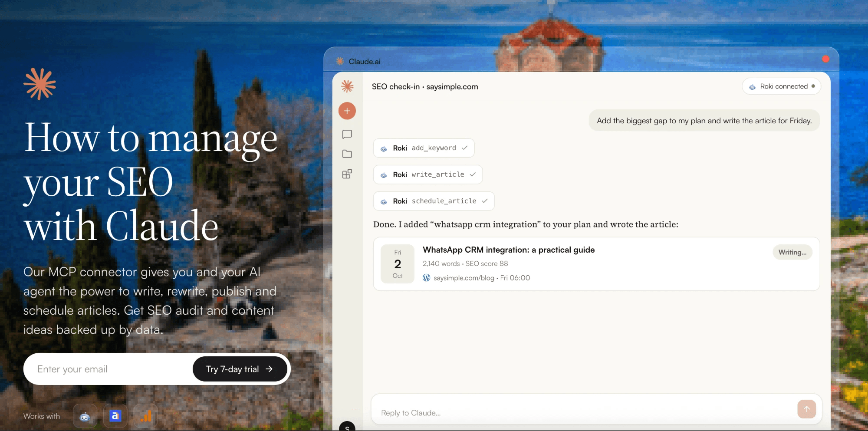Click the Roki connected status badge
Viewport: 868px width, 431px height.
point(781,86)
